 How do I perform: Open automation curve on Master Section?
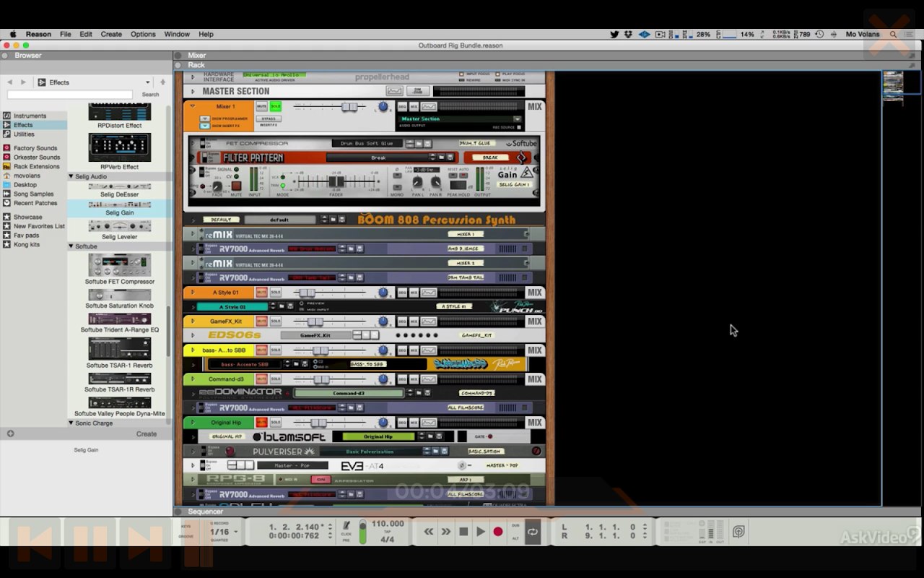coord(394,91)
